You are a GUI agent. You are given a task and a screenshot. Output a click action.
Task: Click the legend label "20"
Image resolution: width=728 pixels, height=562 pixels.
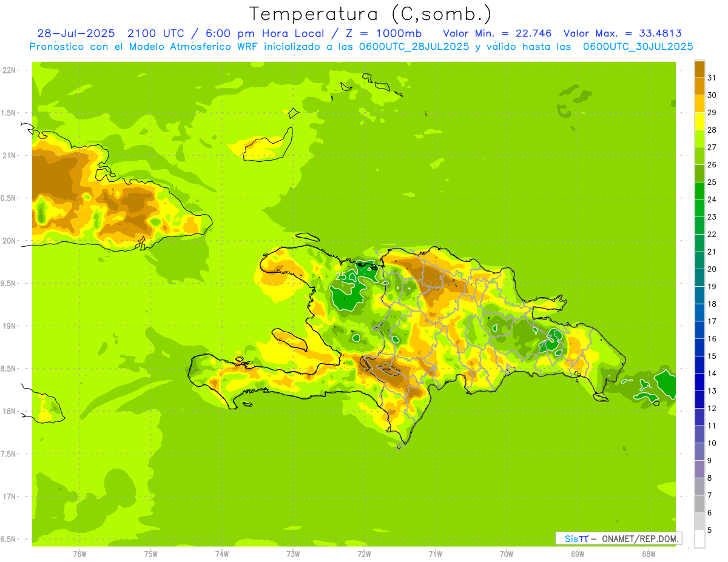[x=712, y=269]
